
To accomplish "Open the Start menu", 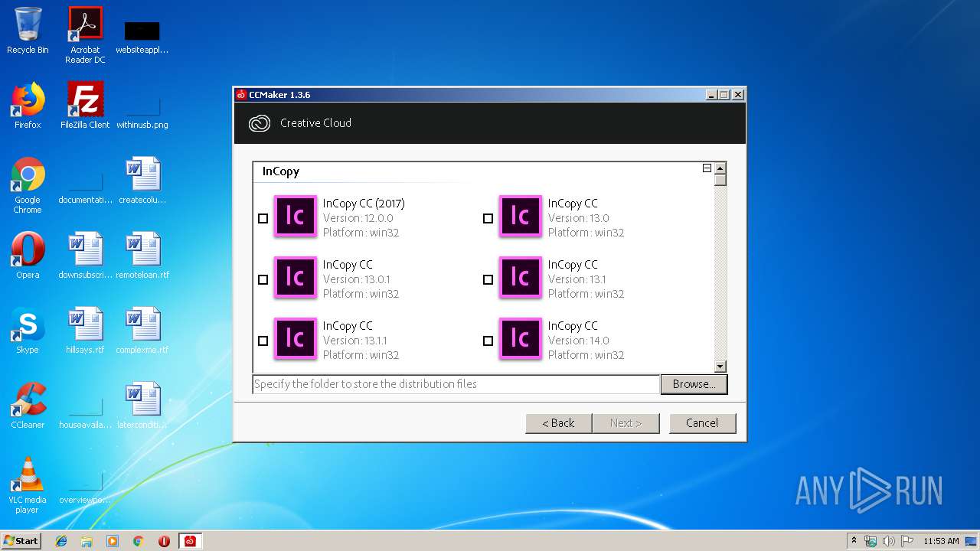I will tap(21, 541).
